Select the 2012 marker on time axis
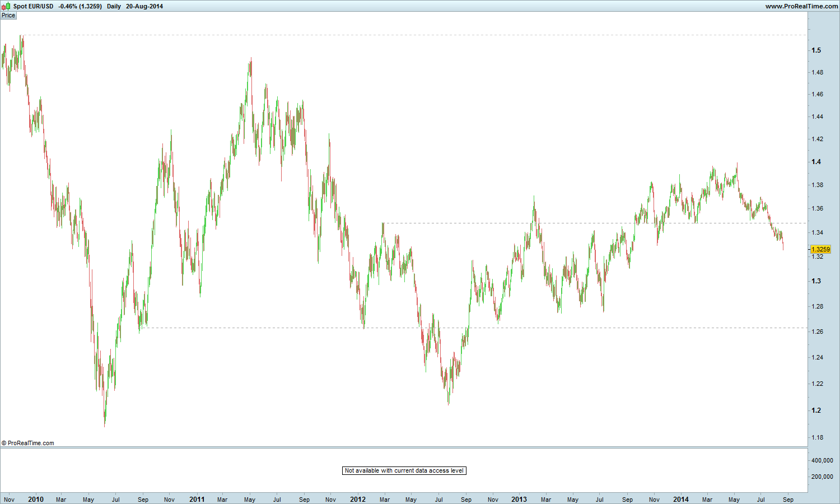The height and width of the screenshot is (504, 840). [358, 499]
